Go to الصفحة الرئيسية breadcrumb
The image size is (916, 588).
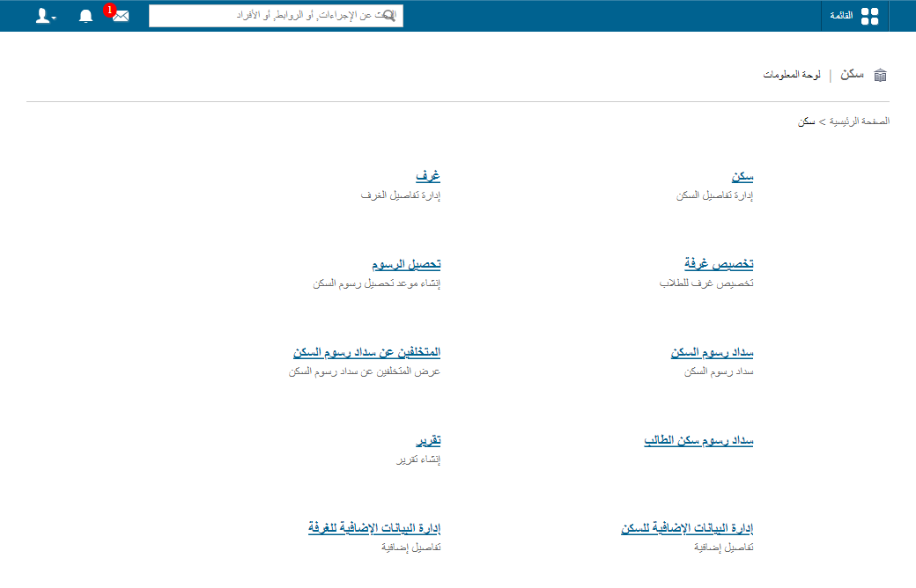coord(860,121)
